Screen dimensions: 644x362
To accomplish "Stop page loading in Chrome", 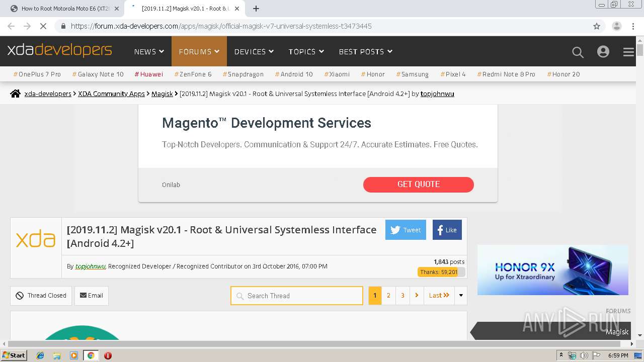I will tap(43, 26).
